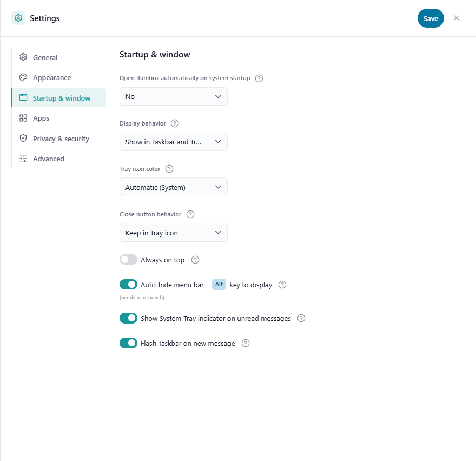Open help for system startup option
The height and width of the screenshot is (461, 476).
click(x=259, y=78)
